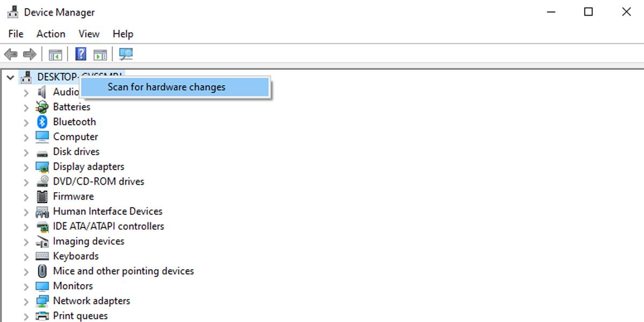
Task: Select Mice and other pointing devices
Action: click(123, 271)
